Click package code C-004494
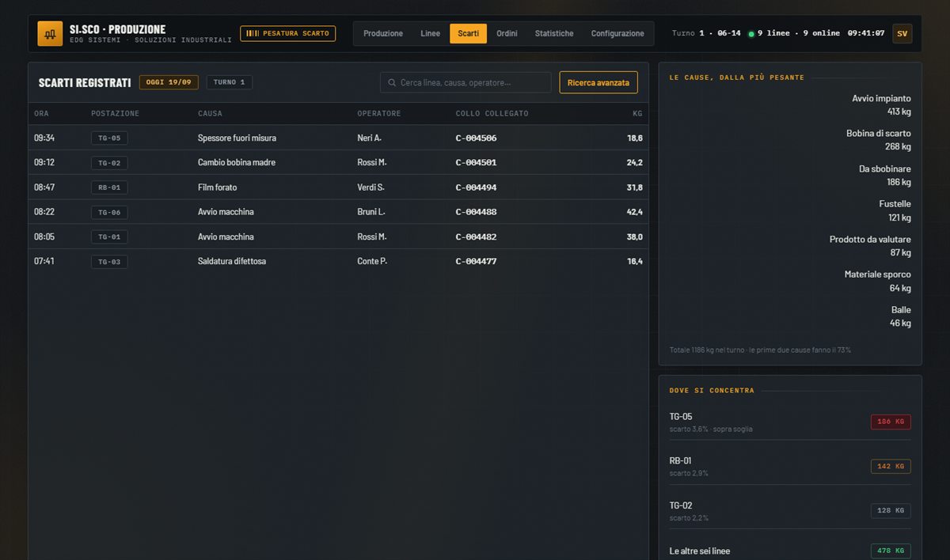Screen dimensions: 950x560 point(476,187)
